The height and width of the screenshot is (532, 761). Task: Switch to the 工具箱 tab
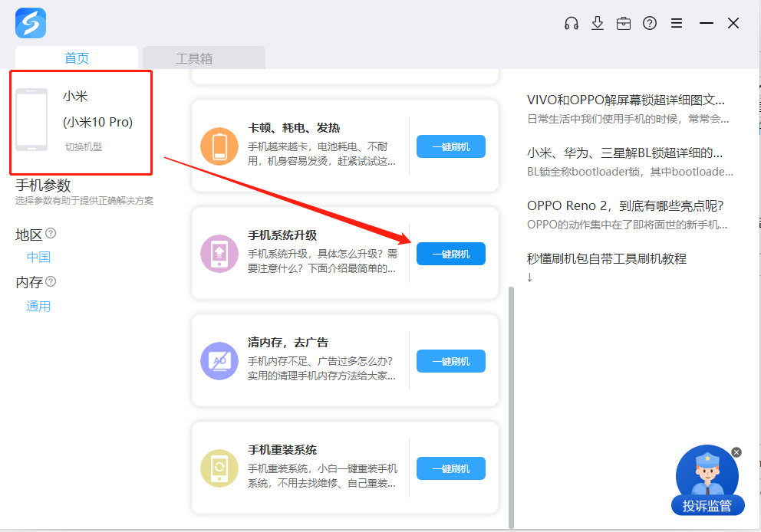(204, 57)
